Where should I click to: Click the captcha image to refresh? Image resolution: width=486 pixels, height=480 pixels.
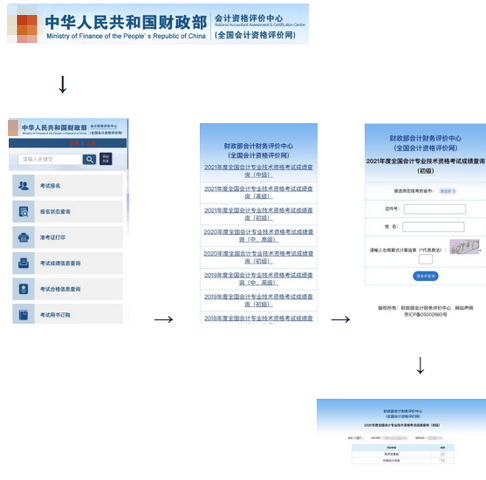464,247
